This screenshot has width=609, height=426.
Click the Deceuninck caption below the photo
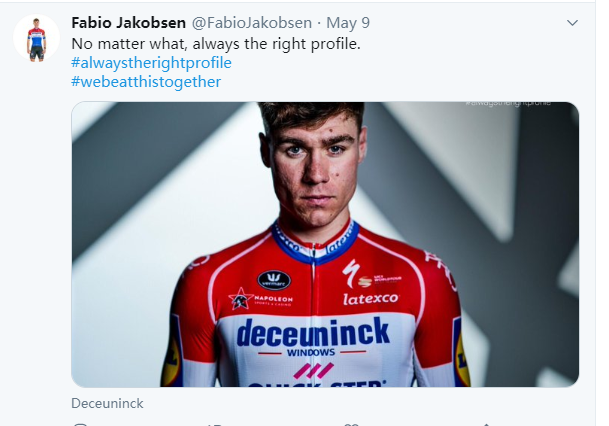click(108, 403)
